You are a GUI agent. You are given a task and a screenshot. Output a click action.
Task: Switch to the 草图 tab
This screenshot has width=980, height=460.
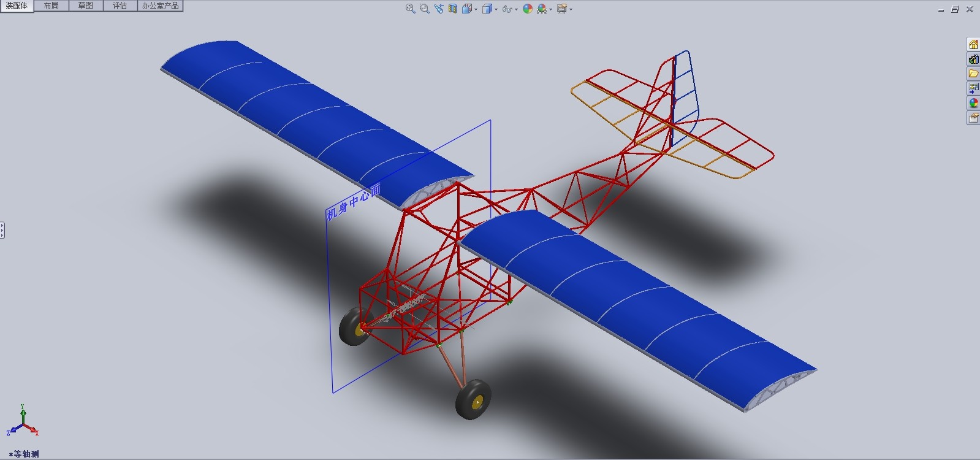[x=85, y=6]
